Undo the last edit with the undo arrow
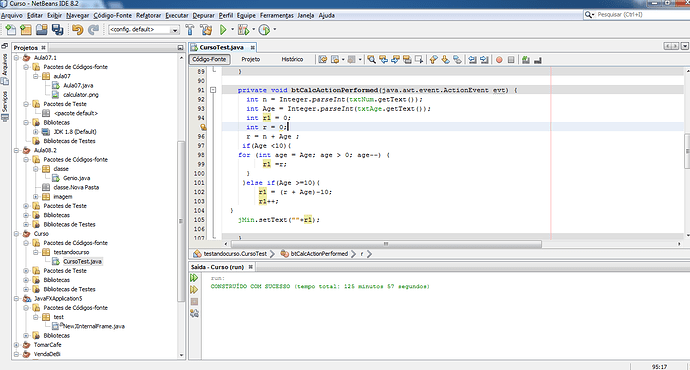 [77, 29]
